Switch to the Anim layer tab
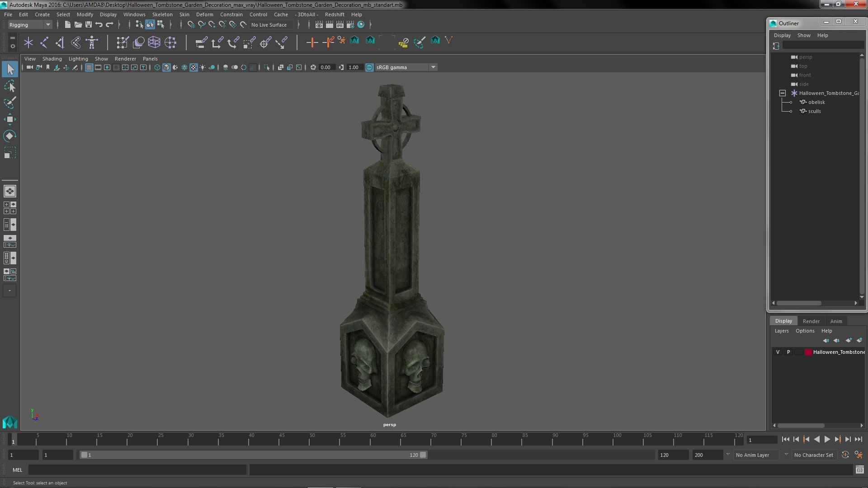868x488 pixels. [x=836, y=321]
